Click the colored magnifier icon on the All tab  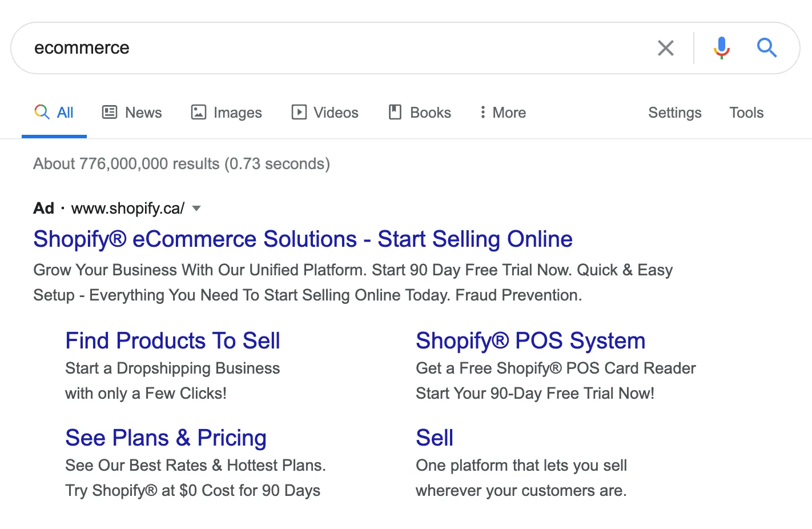click(42, 112)
